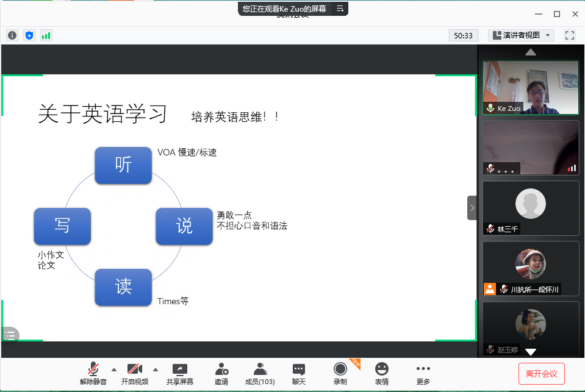Viewport: 585px width, 392px height.
Task: Start recording with 录制 button
Action: click(340, 373)
